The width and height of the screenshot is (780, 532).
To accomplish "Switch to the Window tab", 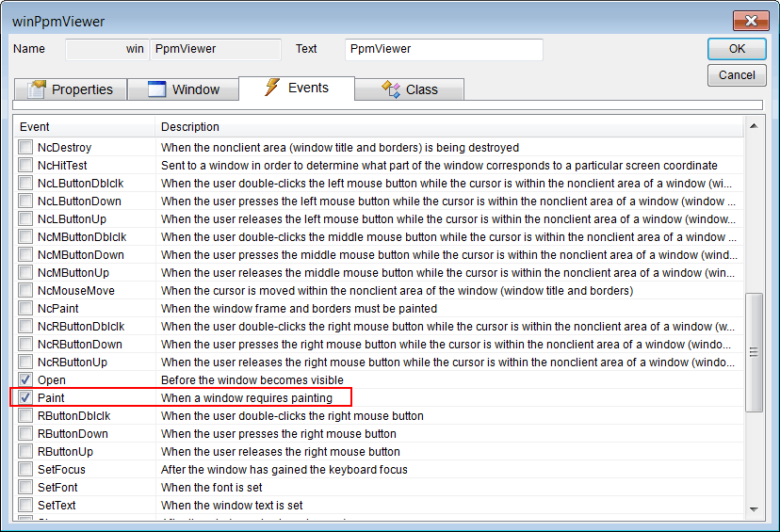I will click(183, 89).
